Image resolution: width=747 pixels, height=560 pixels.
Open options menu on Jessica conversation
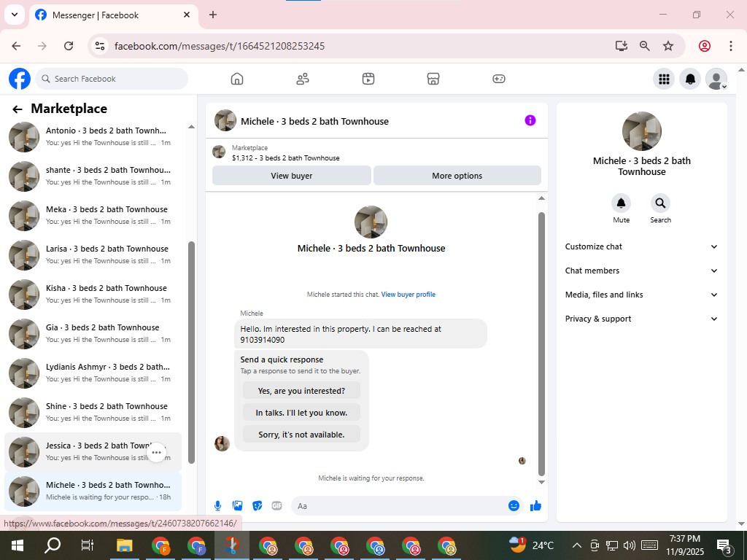(156, 452)
